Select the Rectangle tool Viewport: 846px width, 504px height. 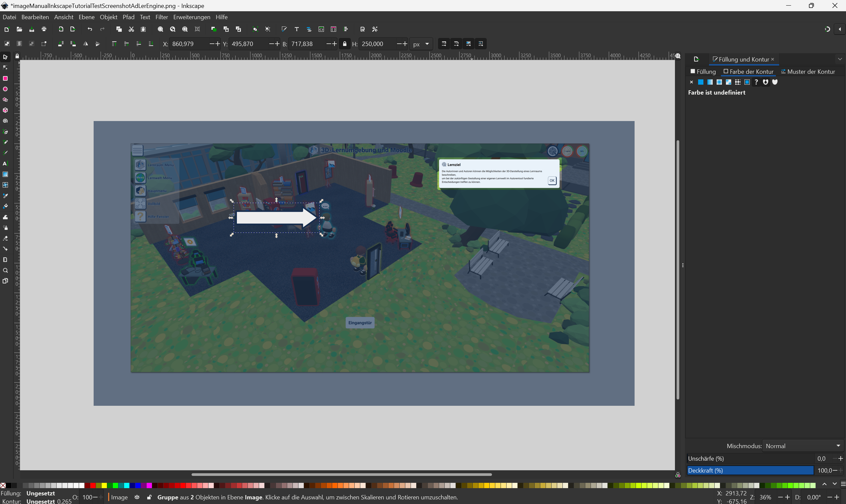coord(5,78)
